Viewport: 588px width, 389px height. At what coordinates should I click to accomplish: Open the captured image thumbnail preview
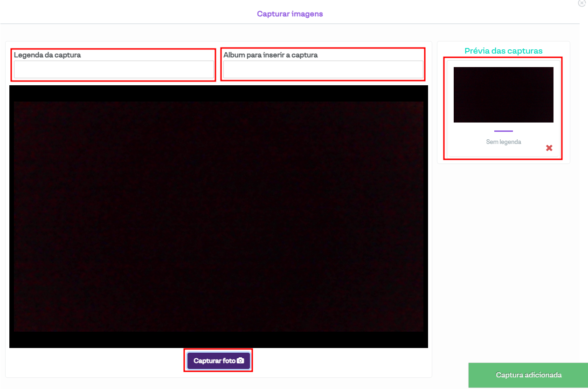pos(503,95)
